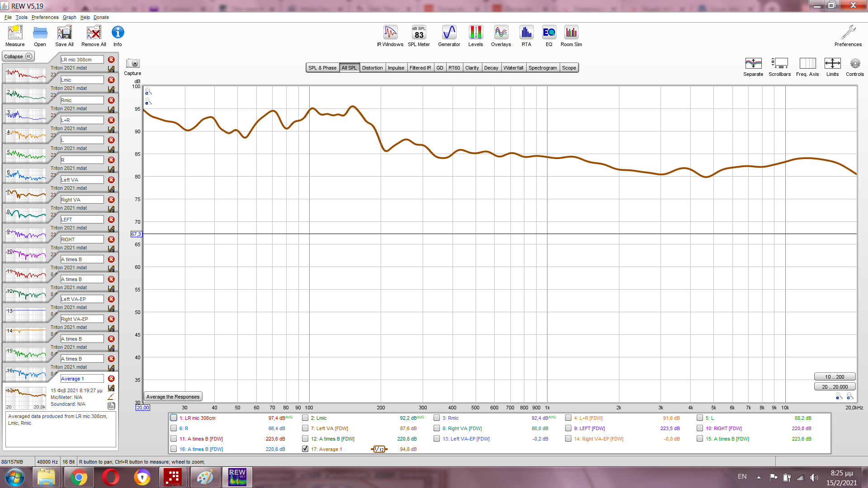The width and height of the screenshot is (868, 488).
Task: Remove the Average 1 measurement
Action: 111,379
